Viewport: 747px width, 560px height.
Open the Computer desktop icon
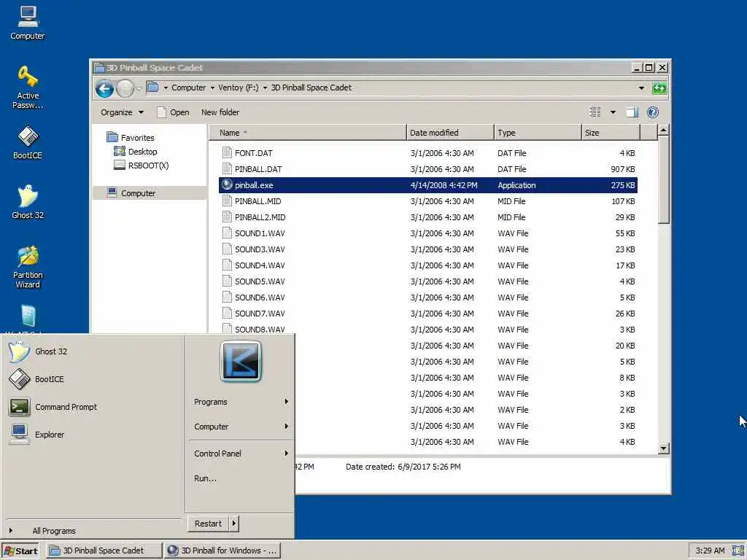coord(28,23)
